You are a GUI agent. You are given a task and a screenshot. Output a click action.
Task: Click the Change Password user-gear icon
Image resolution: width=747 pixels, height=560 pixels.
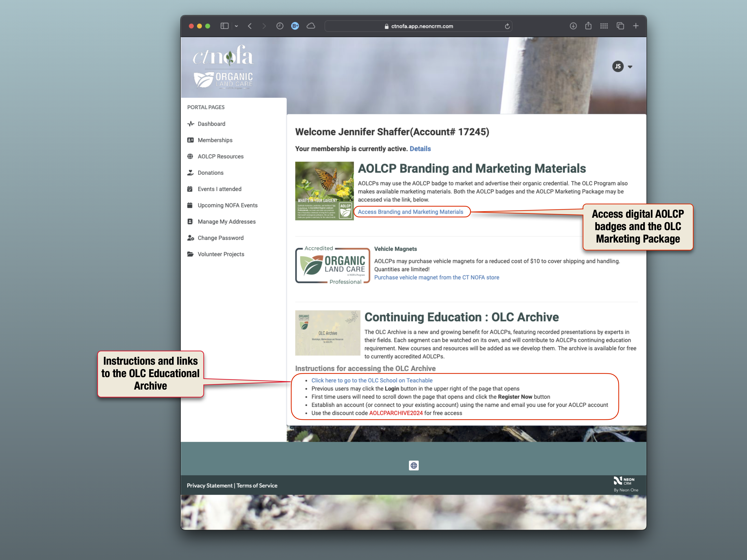tap(191, 238)
